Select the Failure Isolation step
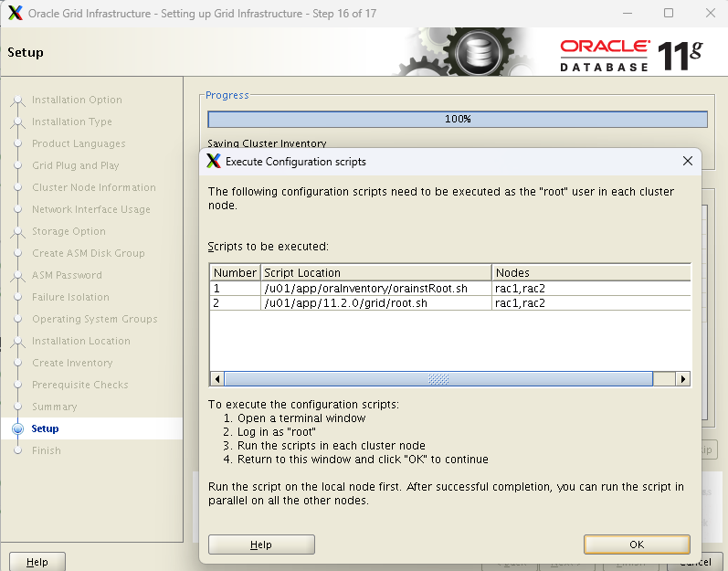 (70, 297)
